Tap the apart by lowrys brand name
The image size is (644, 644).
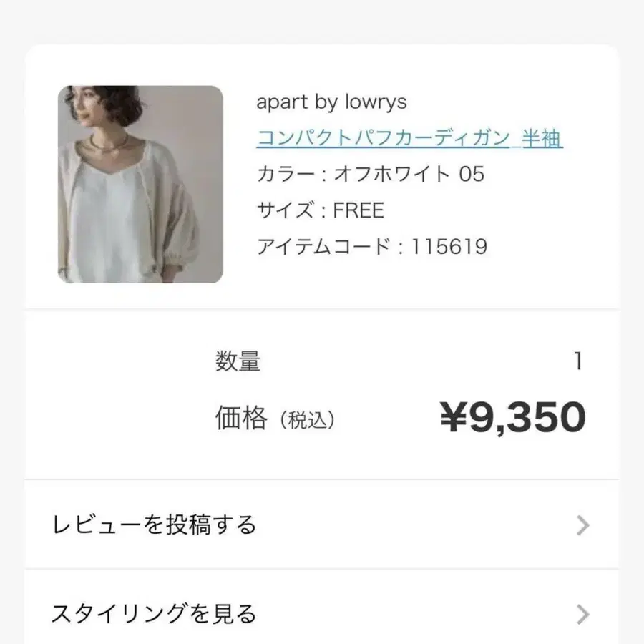point(331,102)
